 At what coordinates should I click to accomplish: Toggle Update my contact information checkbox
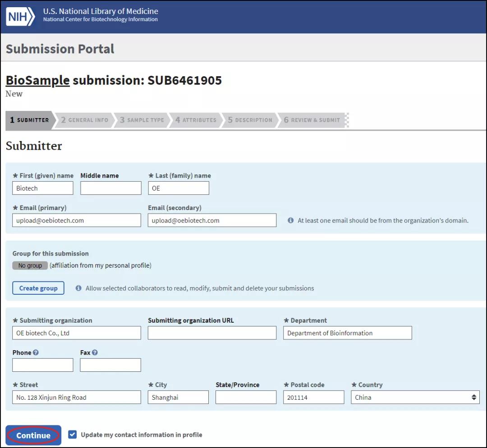point(72,434)
